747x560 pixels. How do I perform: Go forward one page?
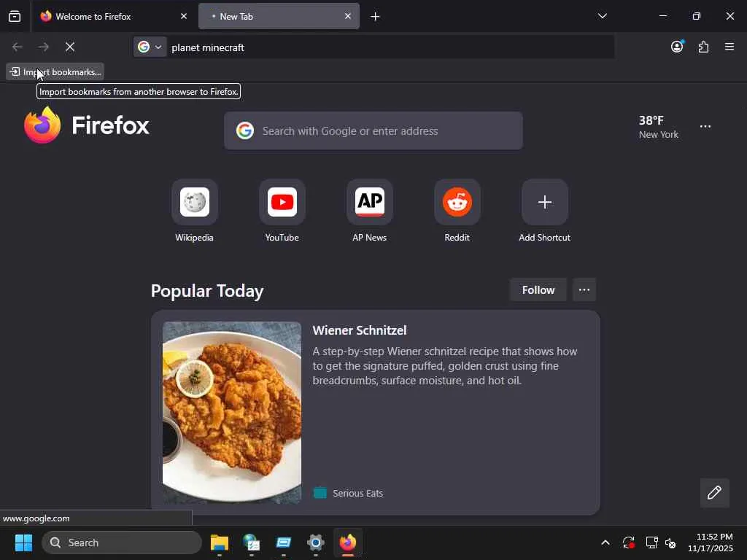click(x=44, y=47)
